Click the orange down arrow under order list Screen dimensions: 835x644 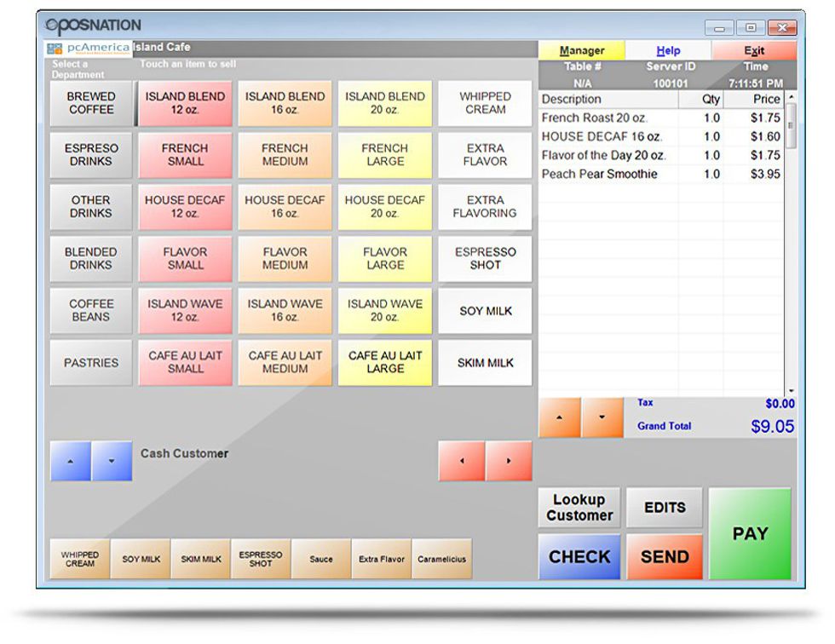(x=602, y=417)
